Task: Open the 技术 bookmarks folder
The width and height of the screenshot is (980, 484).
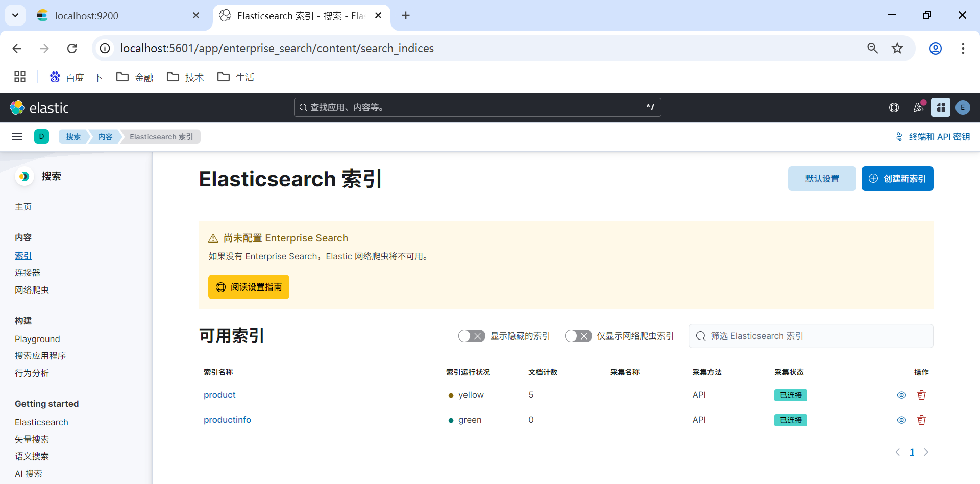Action: (185, 77)
